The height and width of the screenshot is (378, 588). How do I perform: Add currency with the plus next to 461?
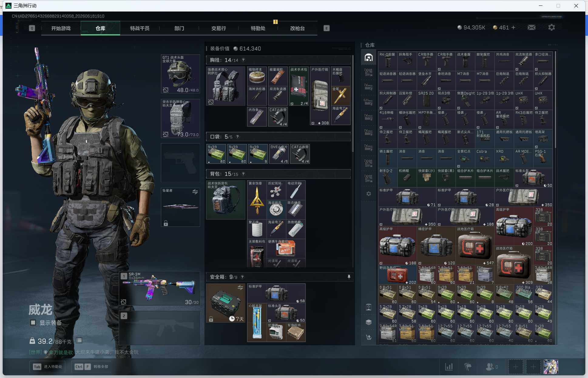point(513,28)
